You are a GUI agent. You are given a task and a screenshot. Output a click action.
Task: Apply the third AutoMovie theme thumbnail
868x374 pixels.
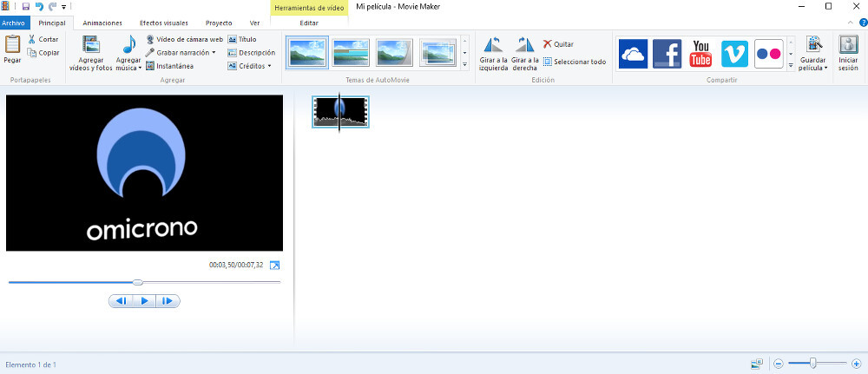(394, 53)
